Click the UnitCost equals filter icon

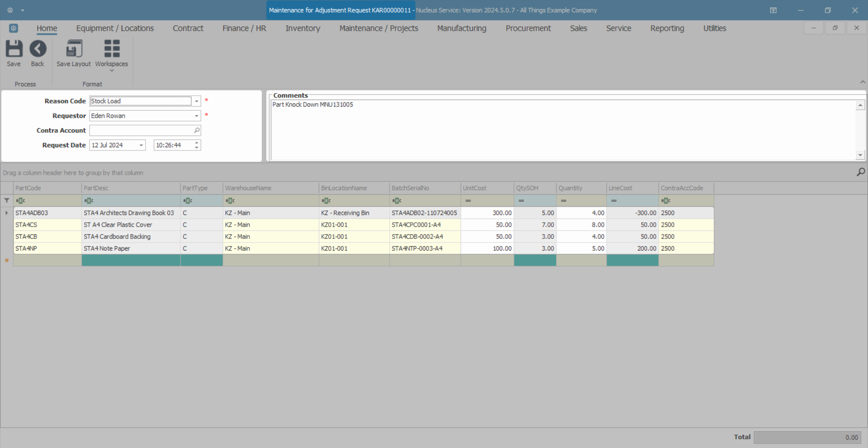[468, 201]
